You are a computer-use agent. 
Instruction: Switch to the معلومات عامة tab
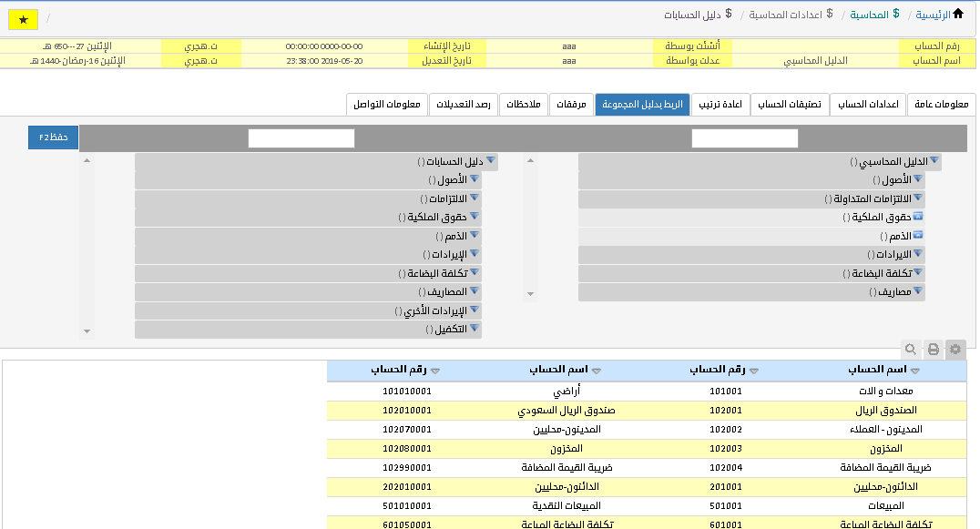[x=942, y=105]
